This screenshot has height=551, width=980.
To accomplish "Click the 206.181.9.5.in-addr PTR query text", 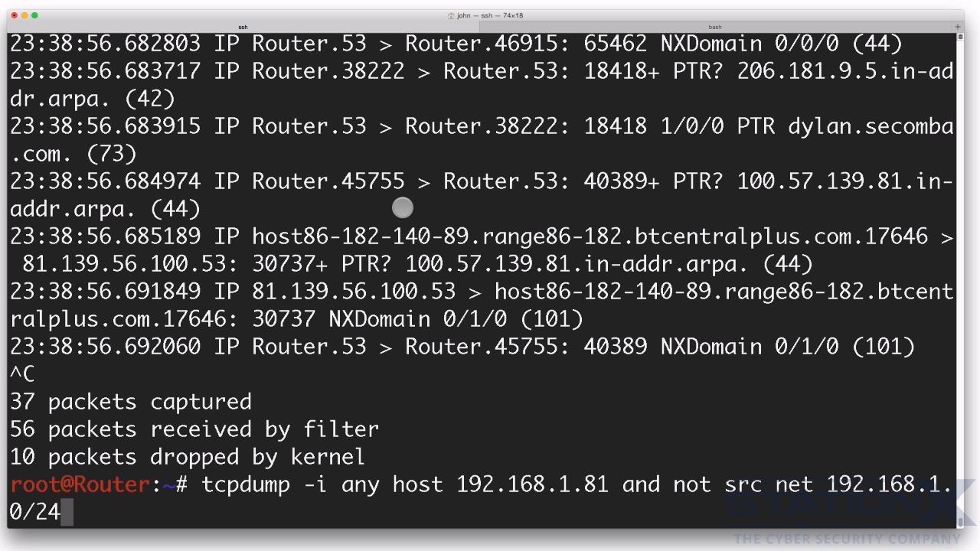I will 845,71.
